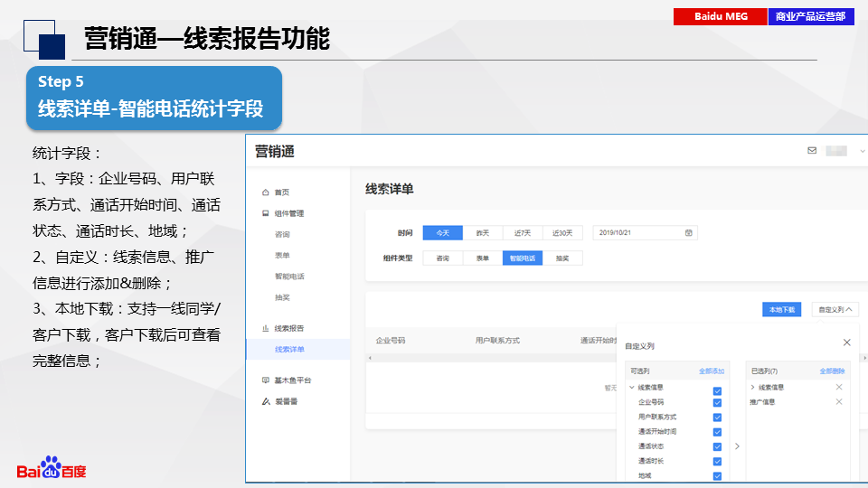Remove 推广信息 from 已选列 list

tap(839, 401)
